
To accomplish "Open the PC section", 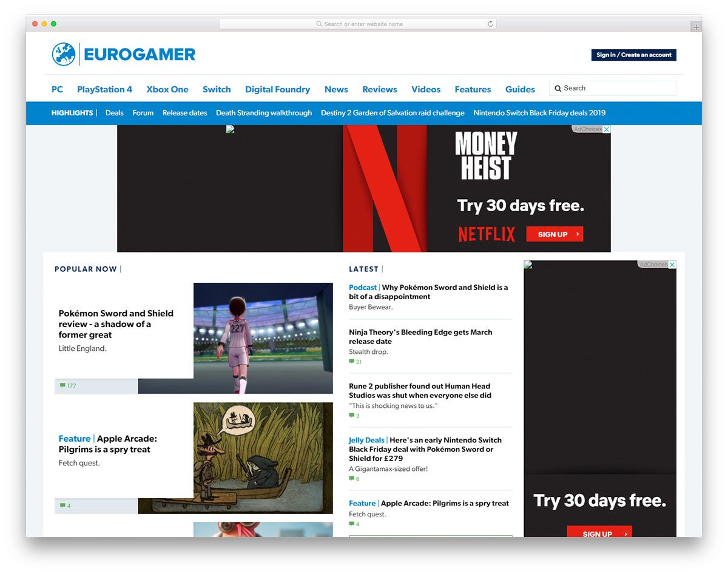I will [x=57, y=89].
